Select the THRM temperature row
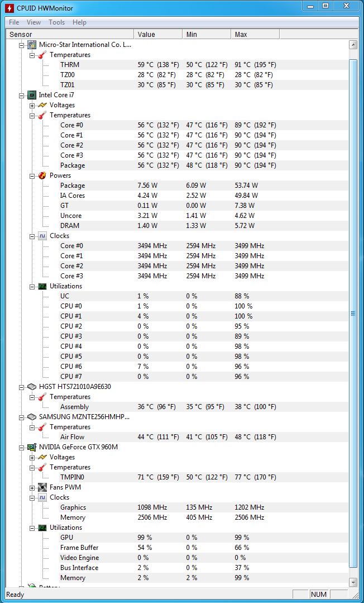This screenshot has height=603, width=364. (204, 65)
